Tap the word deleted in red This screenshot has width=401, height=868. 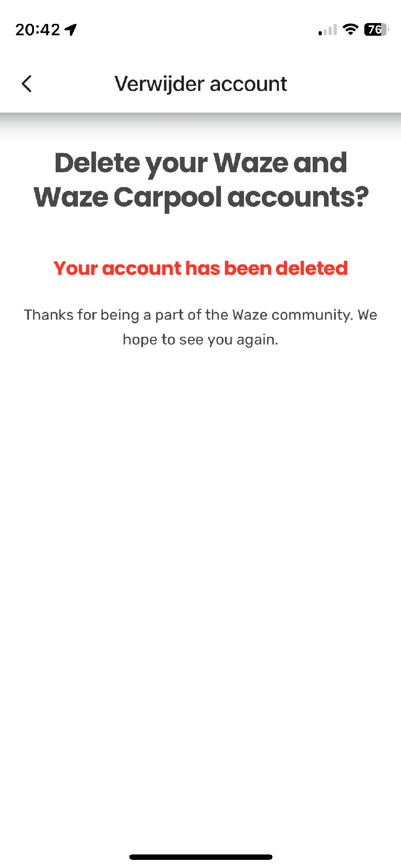[312, 268]
